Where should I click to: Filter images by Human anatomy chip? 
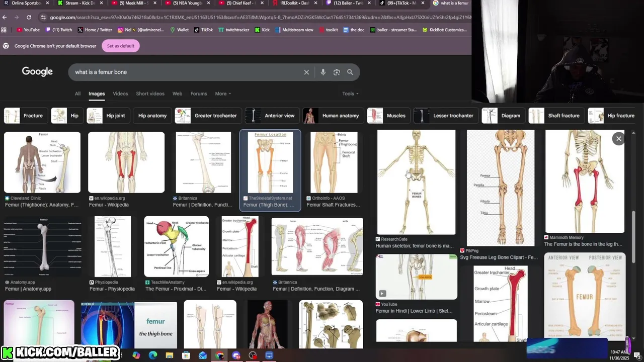(333, 116)
